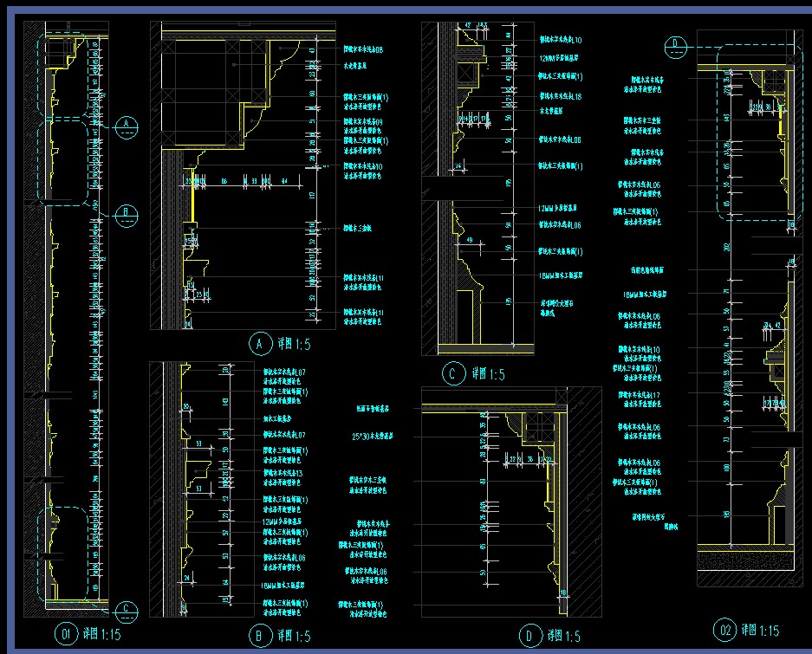The width and height of the screenshot is (812, 654).
Task: Select the circled D in the 'D 详图 1:5' title
Action: point(530,635)
